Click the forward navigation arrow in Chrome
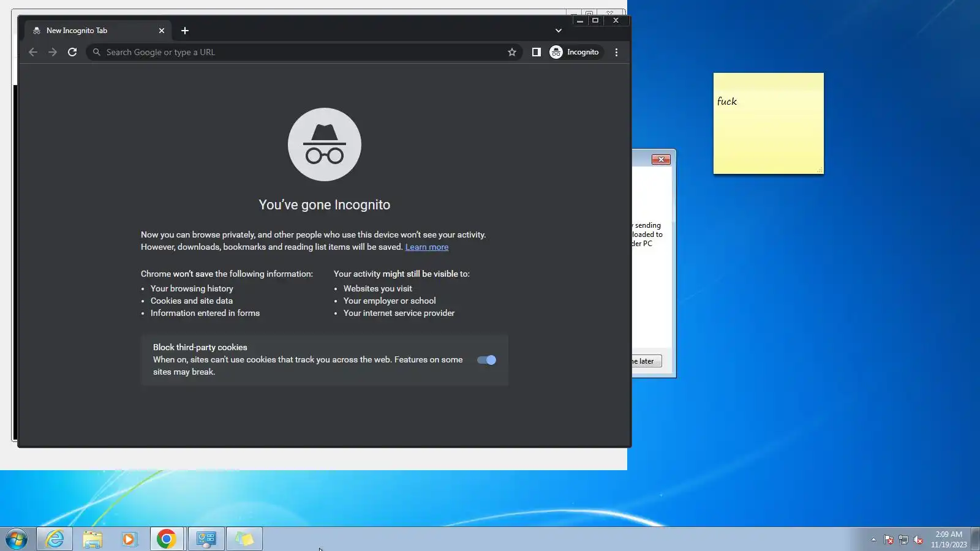Image resolution: width=980 pixels, height=551 pixels. 53,52
